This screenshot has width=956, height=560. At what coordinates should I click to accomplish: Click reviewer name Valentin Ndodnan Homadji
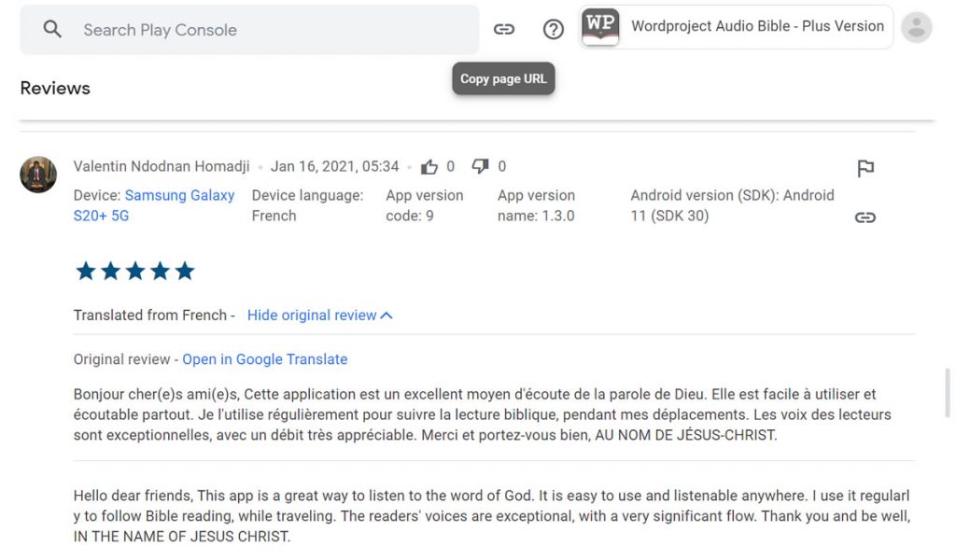162,167
